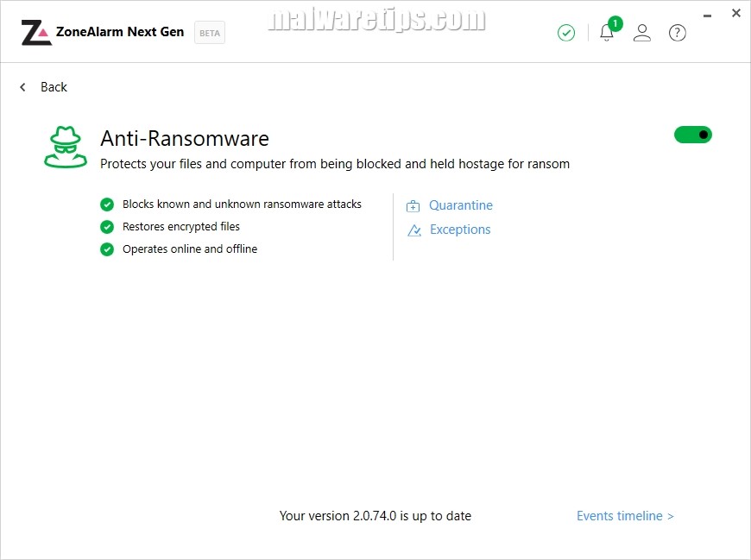
Task: Open the user account icon
Action: click(x=641, y=33)
